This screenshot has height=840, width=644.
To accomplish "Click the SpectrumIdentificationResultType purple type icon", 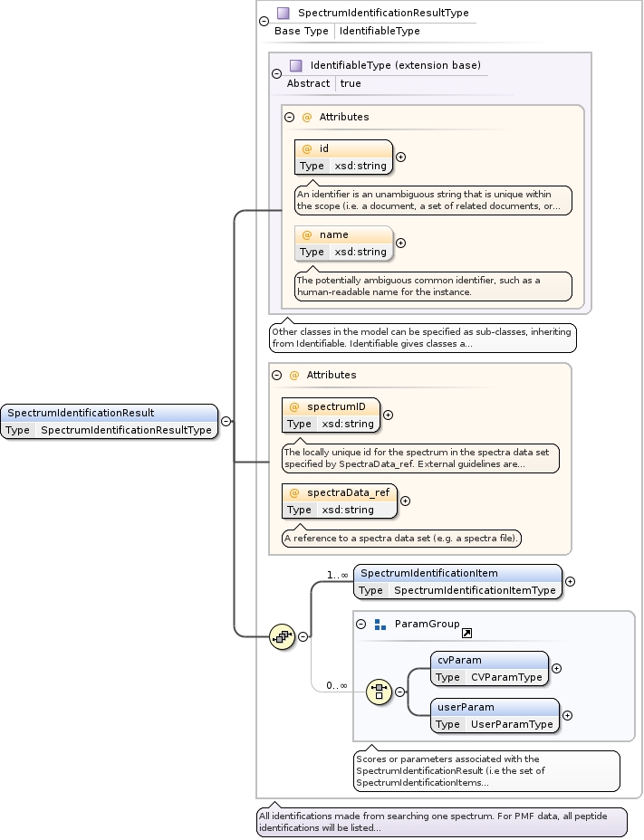I will click(283, 14).
